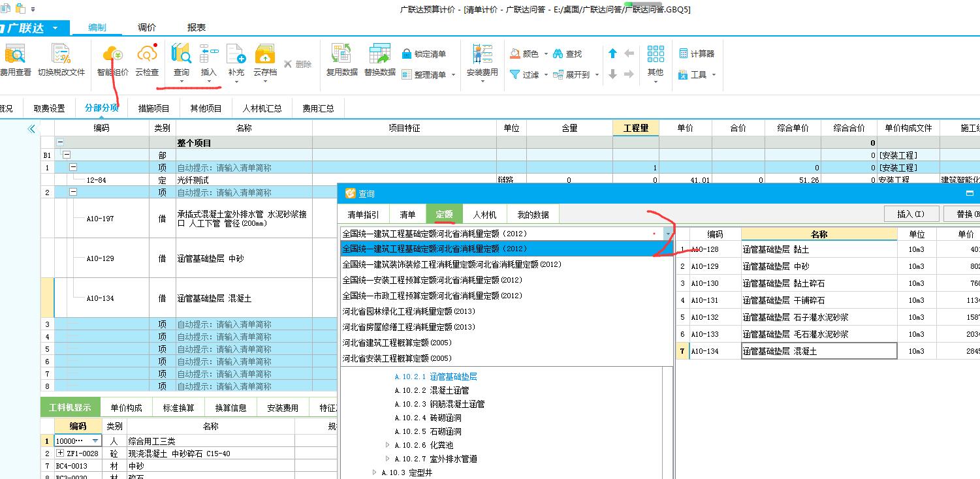
Task: Open 其他 other tools grid
Action: [656, 63]
